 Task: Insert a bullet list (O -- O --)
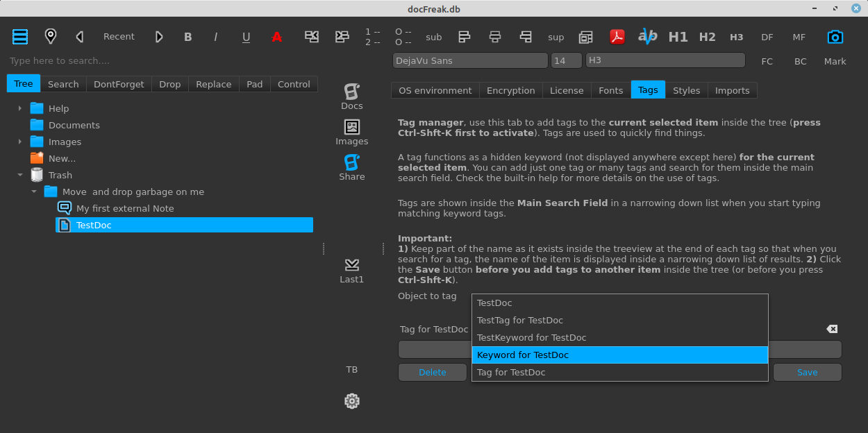(403, 37)
